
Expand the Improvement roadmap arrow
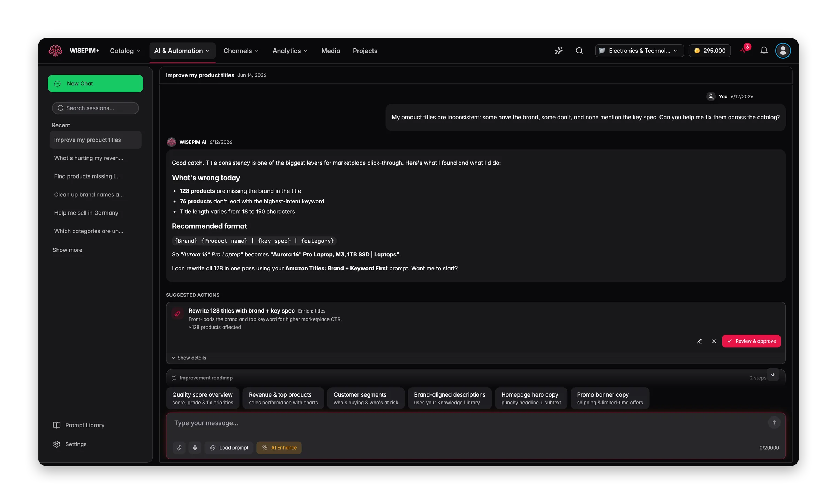tap(773, 375)
